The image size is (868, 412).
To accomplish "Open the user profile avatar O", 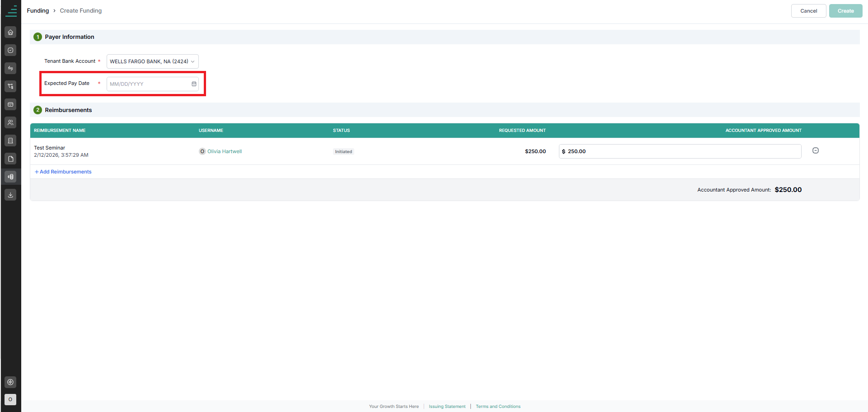I will pos(10,399).
